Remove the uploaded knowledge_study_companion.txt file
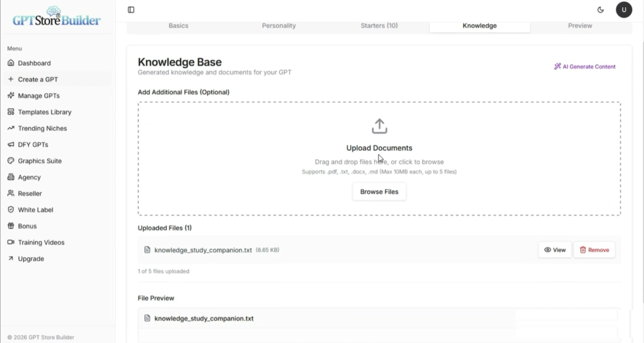Viewport: 644px width, 343px height. coord(594,250)
